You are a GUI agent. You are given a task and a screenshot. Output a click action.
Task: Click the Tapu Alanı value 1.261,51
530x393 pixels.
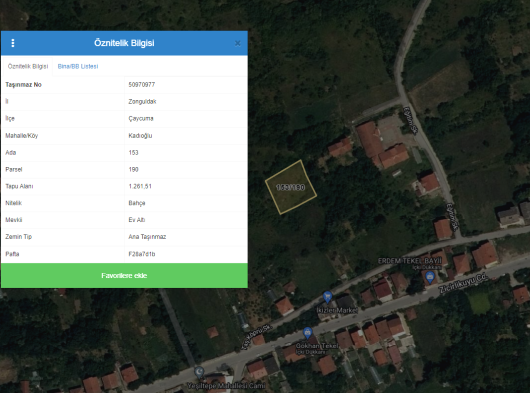(140, 186)
